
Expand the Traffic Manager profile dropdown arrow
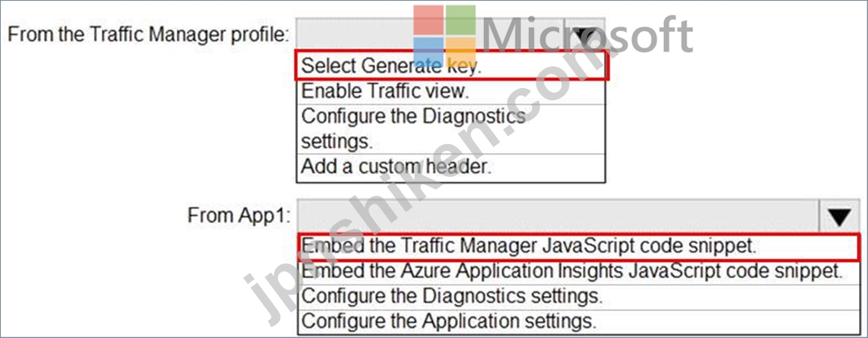(x=585, y=35)
